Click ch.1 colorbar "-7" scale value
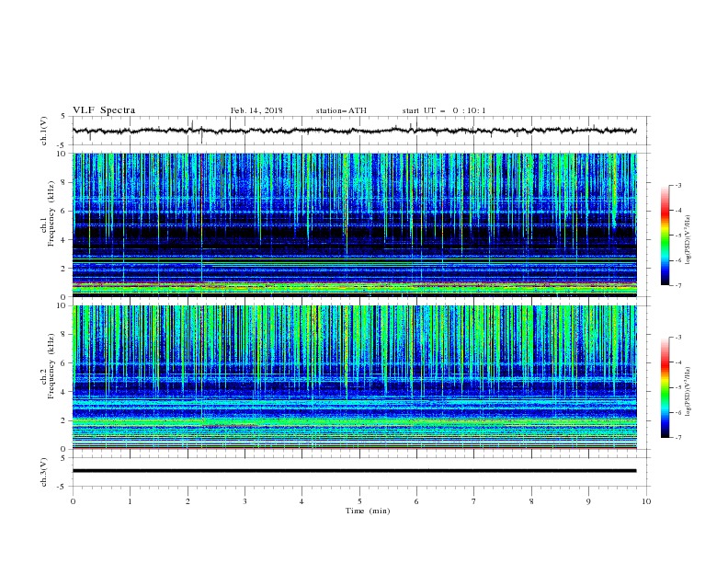The height and width of the screenshot is (563, 728). click(678, 285)
